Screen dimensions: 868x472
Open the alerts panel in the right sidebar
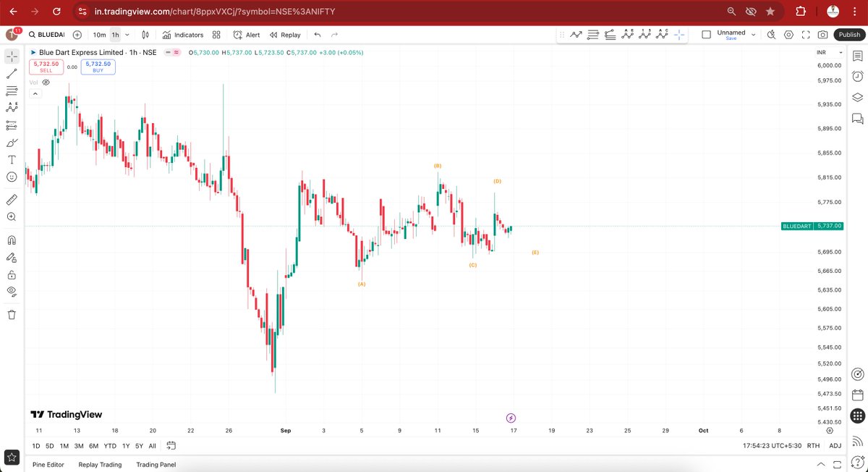(x=857, y=76)
